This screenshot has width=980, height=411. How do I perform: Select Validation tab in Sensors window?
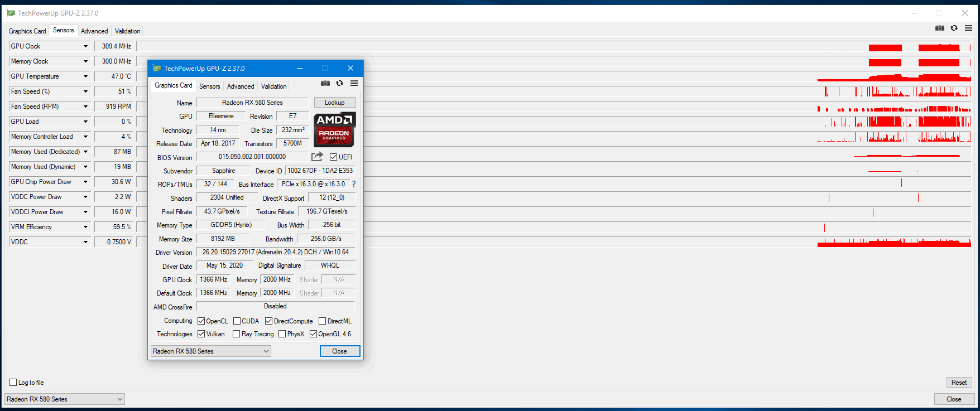click(127, 31)
